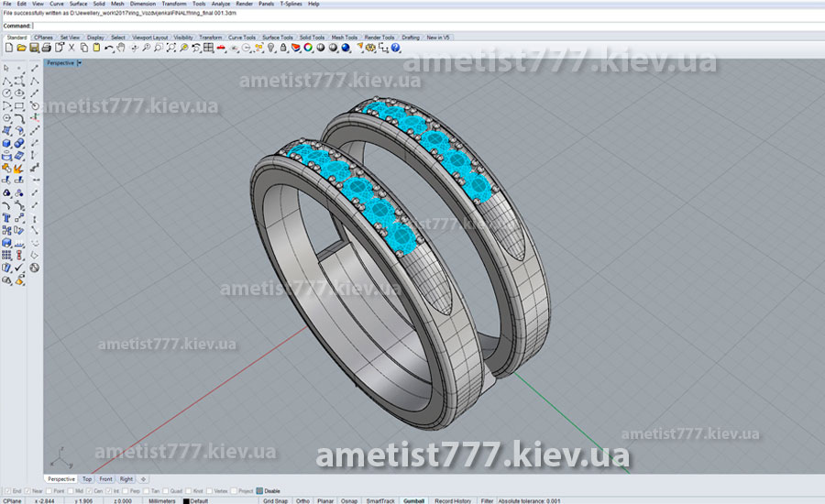The width and height of the screenshot is (825, 504).
Task: Select the Pan hand tool
Action: click(121, 48)
